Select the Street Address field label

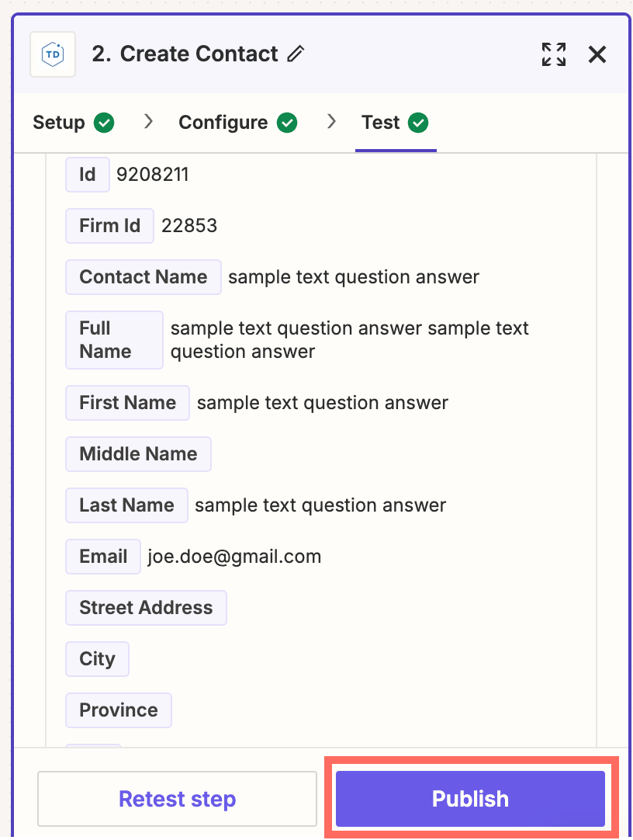coord(146,608)
